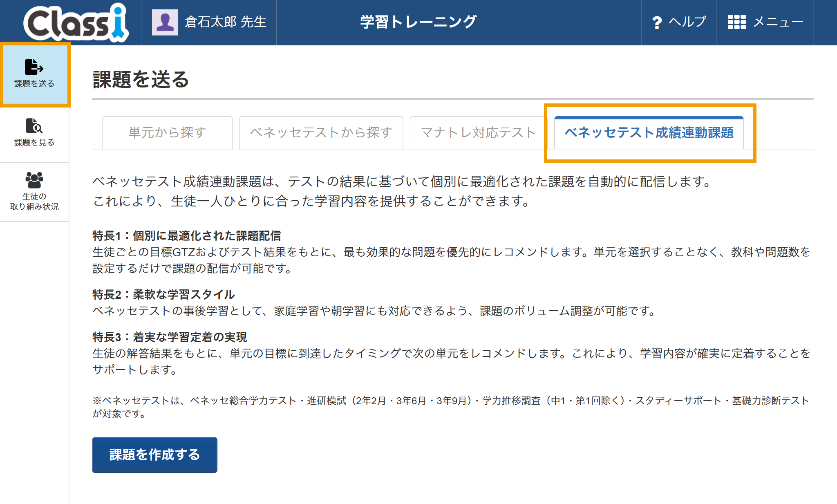The width and height of the screenshot is (837, 504).
Task: Click paragraph starting 生徒ごとの目標GTZ
Action: pos(452,260)
